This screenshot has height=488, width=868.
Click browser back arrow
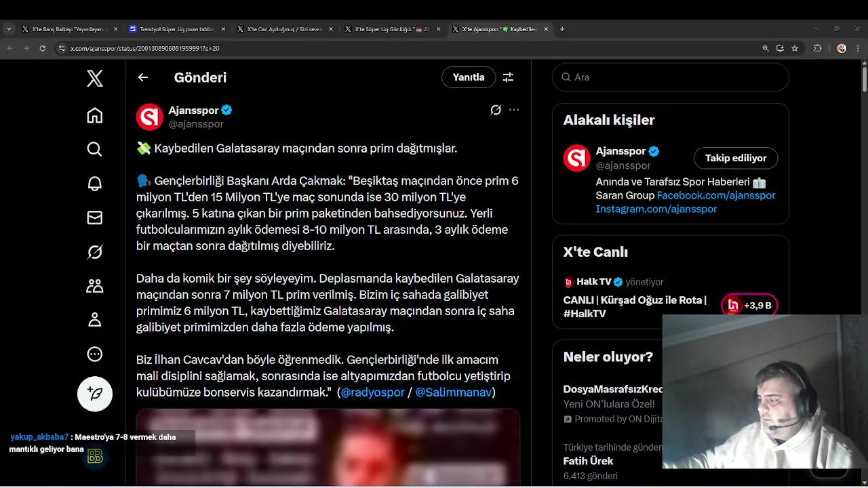(x=10, y=48)
